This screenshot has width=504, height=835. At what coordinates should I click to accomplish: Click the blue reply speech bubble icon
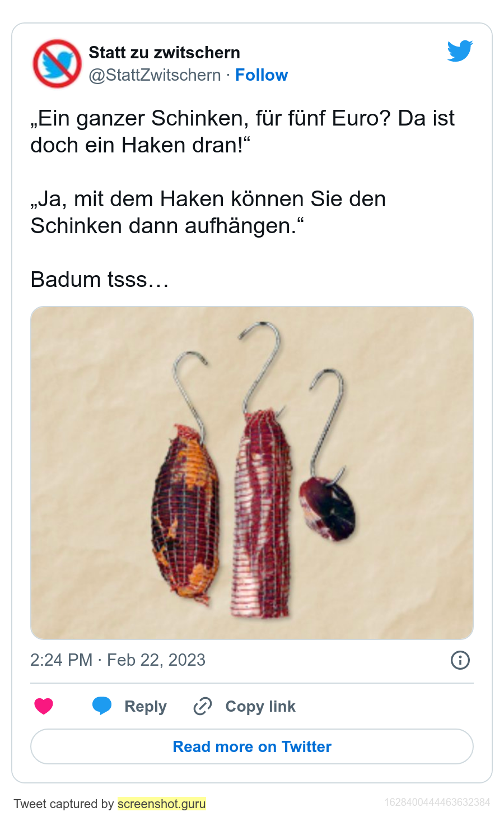click(102, 706)
